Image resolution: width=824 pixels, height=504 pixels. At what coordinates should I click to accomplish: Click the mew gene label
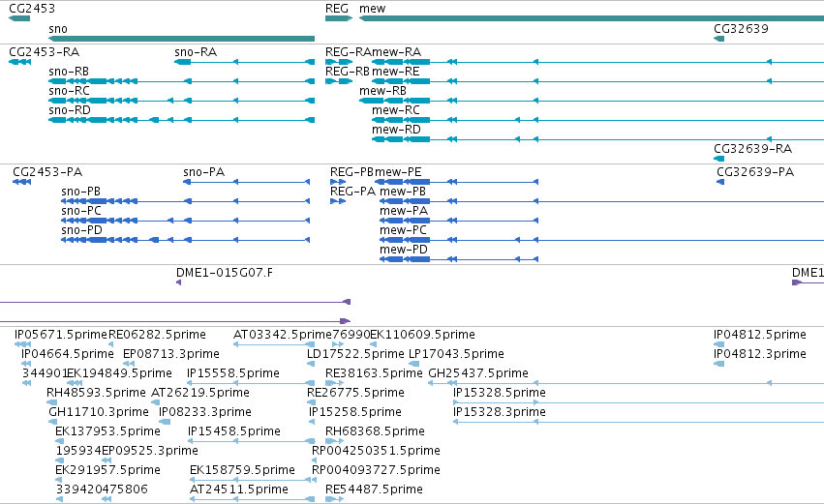373,9
